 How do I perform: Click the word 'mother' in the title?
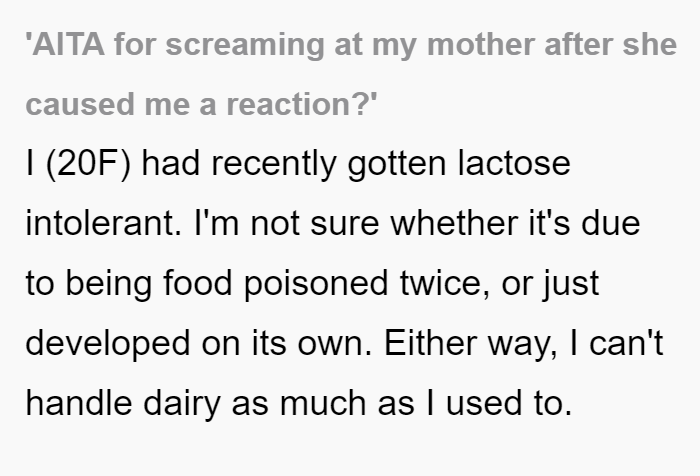480,45
